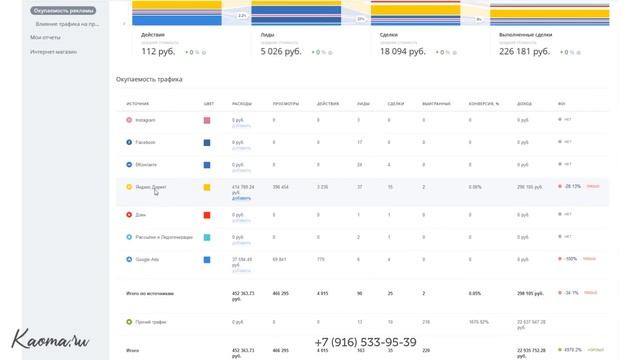Open the cyan Рассылки и Лидогенерация swatch

point(207,237)
